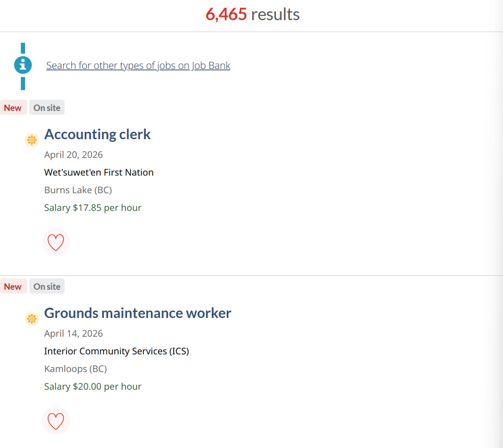Click the sun icon beside Grounds maintenance worker
The width and height of the screenshot is (503, 448).
pyautogui.click(x=32, y=319)
